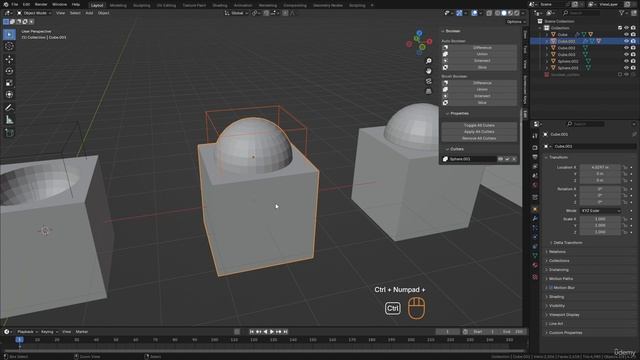Expand the Custom Properties panel
The height and width of the screenshot is (360, 640).
(565, 333)
